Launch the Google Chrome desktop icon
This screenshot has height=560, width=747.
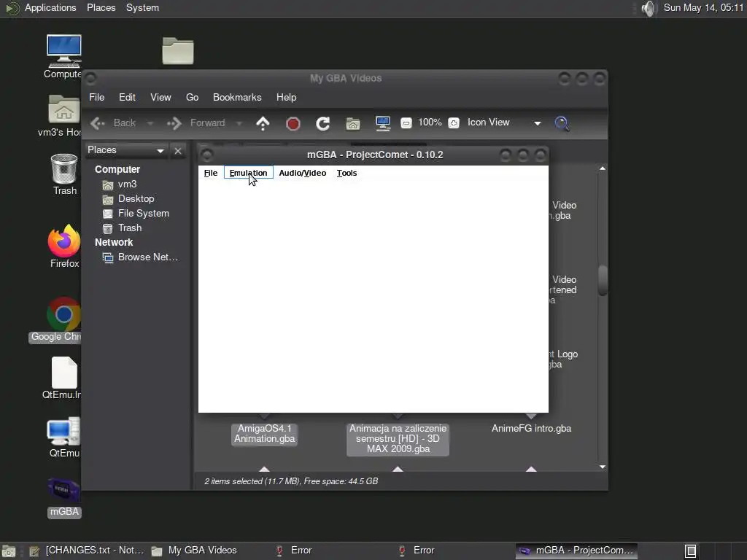(x=57, y=320)
